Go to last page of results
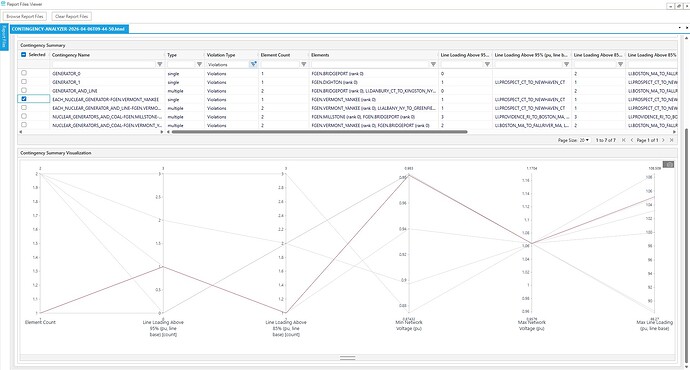The width and height of the screenshot is (690, 370). click(x=672, y=140)
